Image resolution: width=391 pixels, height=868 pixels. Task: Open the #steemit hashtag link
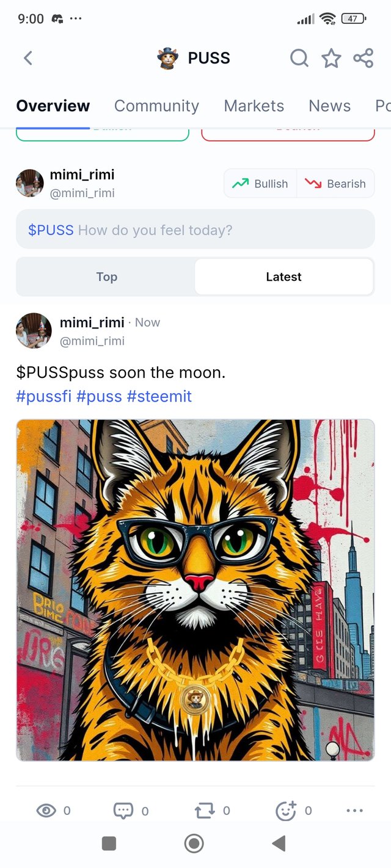(x=159, y=396)
